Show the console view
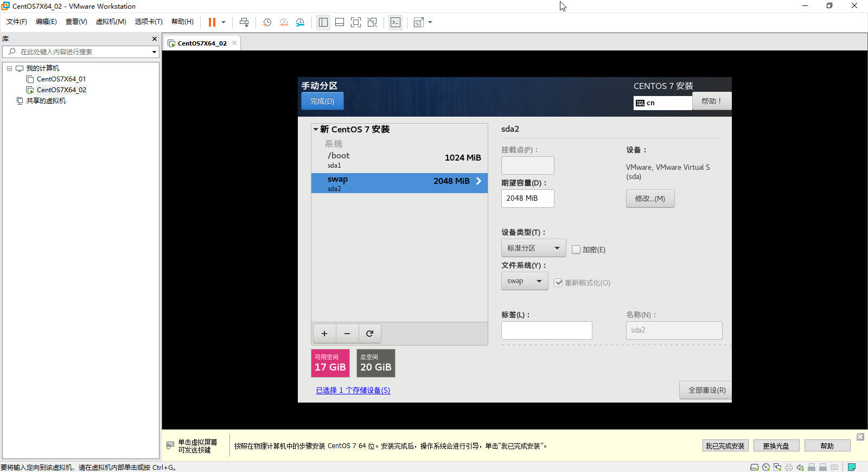Image resolution: width=868 pixels, height=472 pixels. point(395,22)
